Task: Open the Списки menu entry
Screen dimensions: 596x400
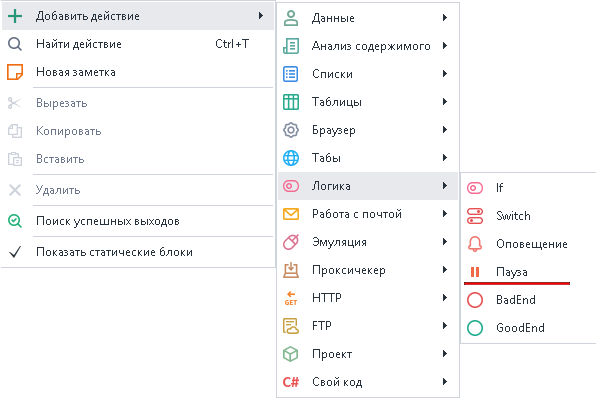Action: 368,74
